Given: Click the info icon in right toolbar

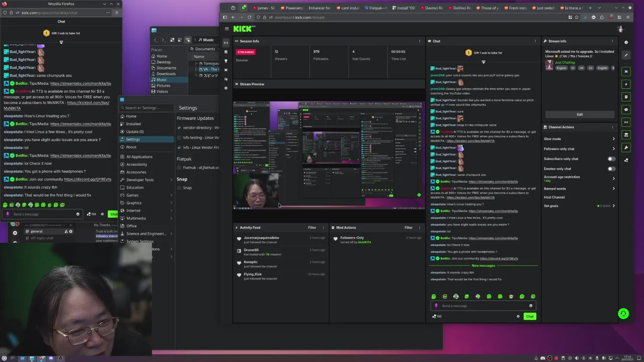Looking at the screenshot, I should pyautogui.click(x=626, y=42).
